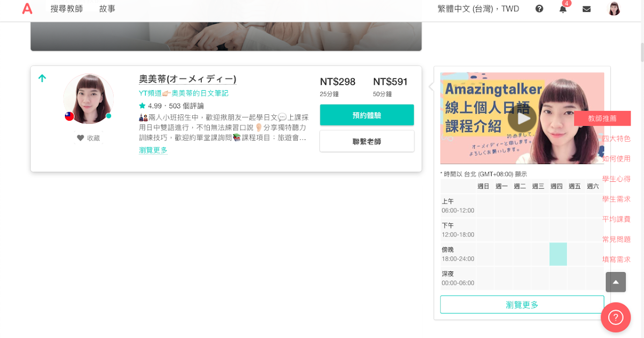Open the notifications bell icon
This screenshot has width=644, height=338.
pos(563,9)
